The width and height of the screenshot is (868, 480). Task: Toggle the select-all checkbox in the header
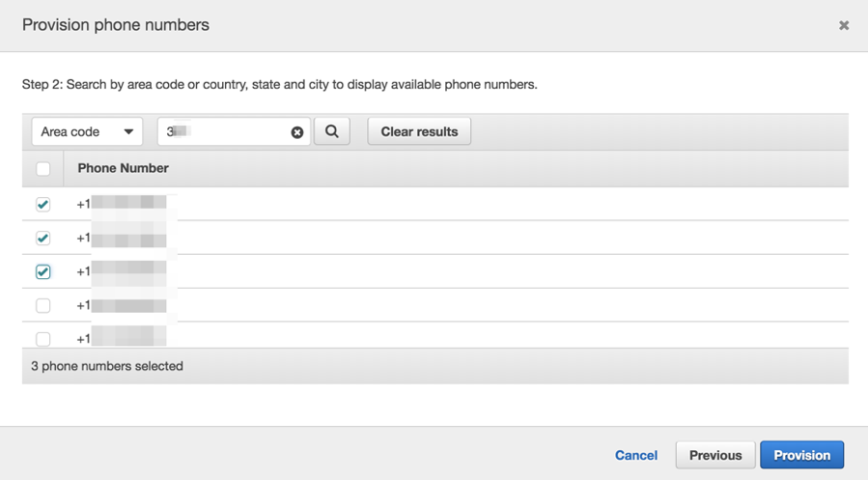[42, 168]
